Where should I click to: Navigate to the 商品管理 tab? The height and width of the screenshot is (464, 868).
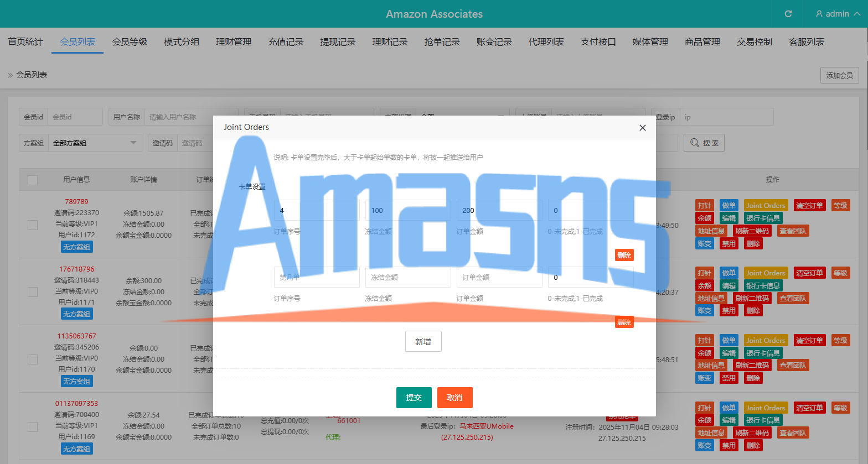coord(702,42)
